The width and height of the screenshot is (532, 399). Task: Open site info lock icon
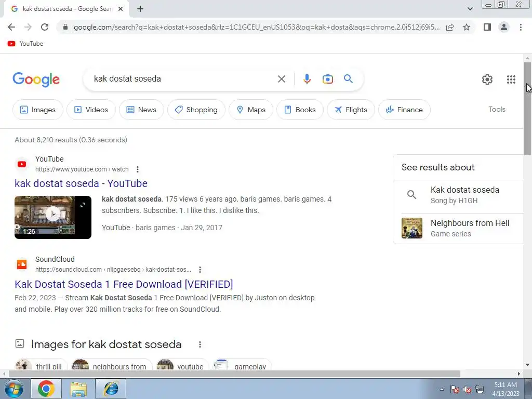[x=65, y=27]
